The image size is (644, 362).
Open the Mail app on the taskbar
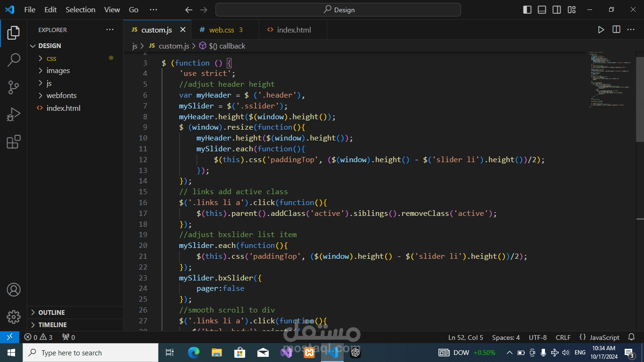coord(263,353)
